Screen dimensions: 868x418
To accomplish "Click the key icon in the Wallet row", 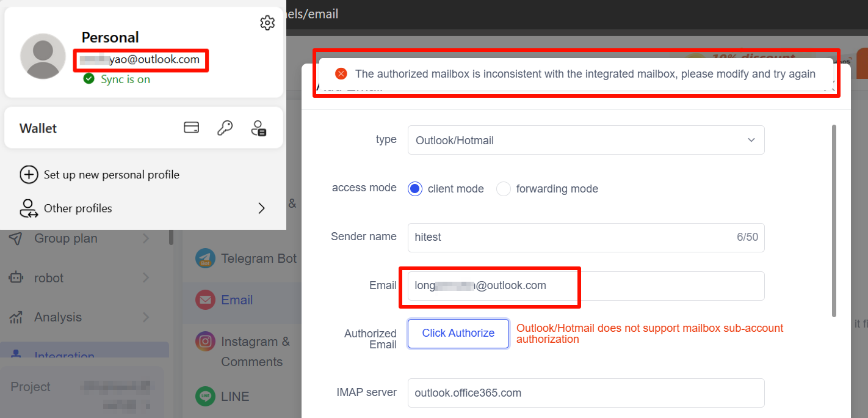I will tap(225, 127).
